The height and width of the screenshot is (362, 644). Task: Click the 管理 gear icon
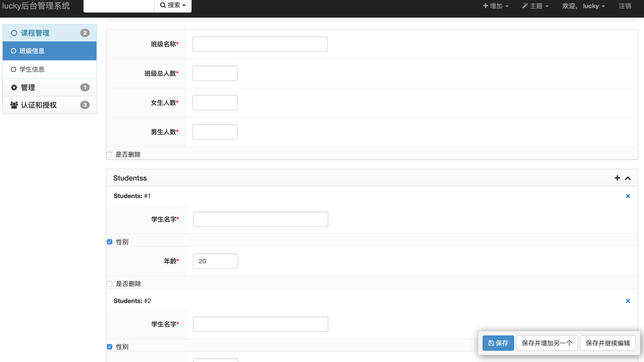click(14, 87)
